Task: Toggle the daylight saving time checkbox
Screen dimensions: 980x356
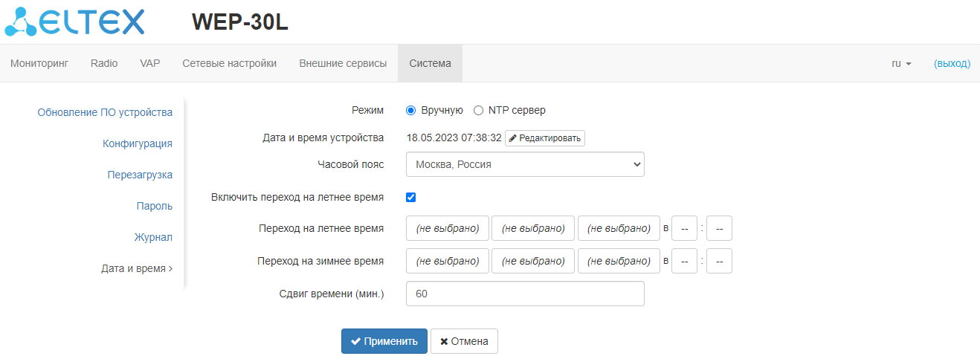Action: 411,198
